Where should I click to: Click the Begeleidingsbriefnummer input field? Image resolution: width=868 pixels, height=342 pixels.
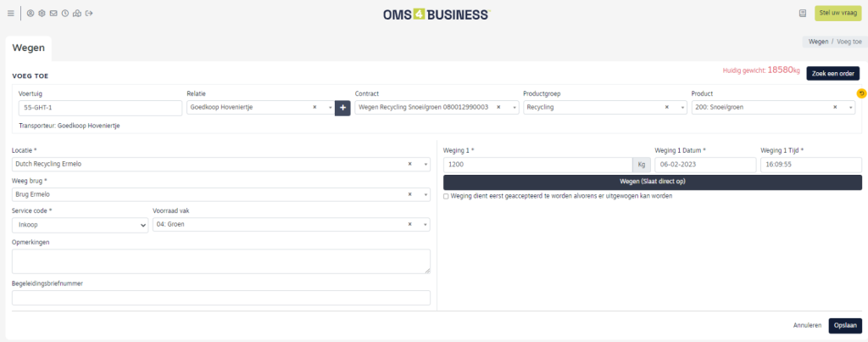220,298
